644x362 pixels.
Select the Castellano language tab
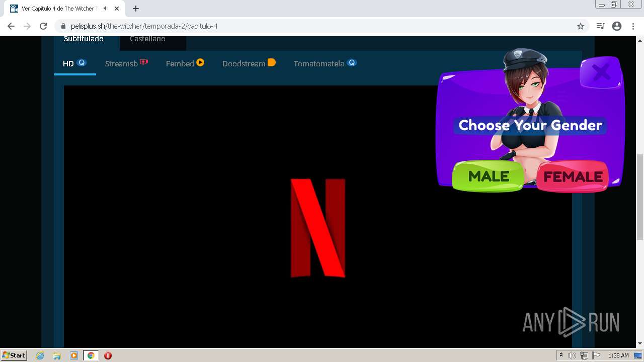(x=147, y=39)
